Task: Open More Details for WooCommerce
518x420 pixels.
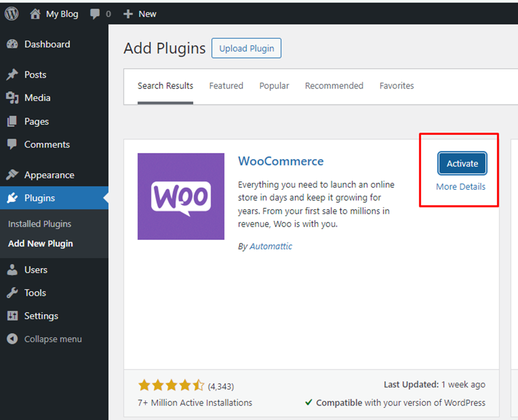Action: (x=461, y=187)
